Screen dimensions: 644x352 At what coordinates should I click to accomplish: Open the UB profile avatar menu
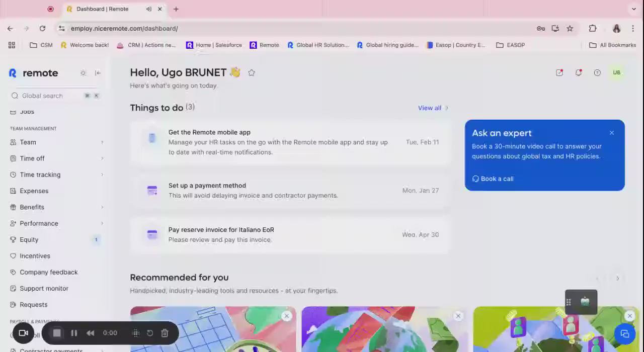coord(616,73)
